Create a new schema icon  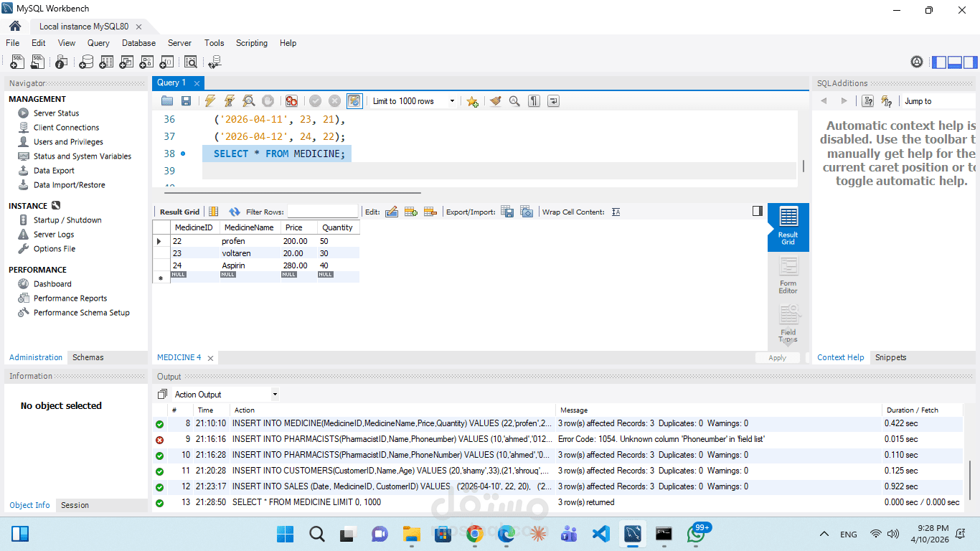point(86,62)
